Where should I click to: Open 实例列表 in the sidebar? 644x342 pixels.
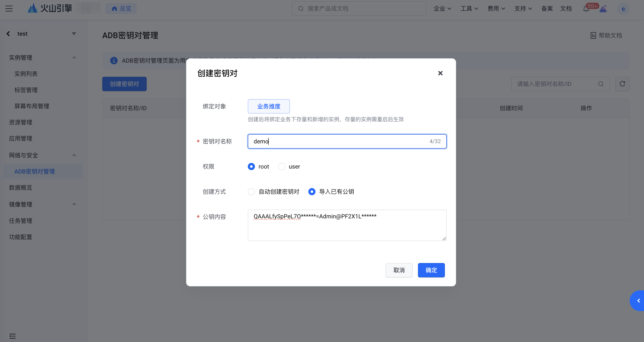(26, 74)
